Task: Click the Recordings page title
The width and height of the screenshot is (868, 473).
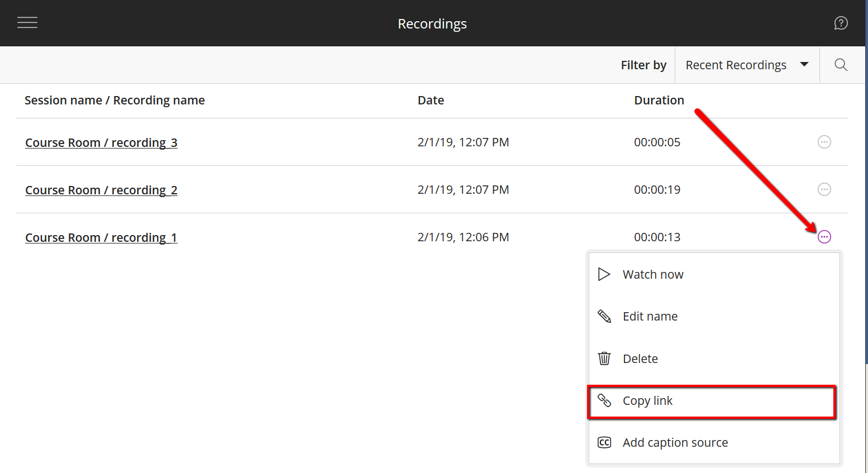Action: click(x=432, y=24)
